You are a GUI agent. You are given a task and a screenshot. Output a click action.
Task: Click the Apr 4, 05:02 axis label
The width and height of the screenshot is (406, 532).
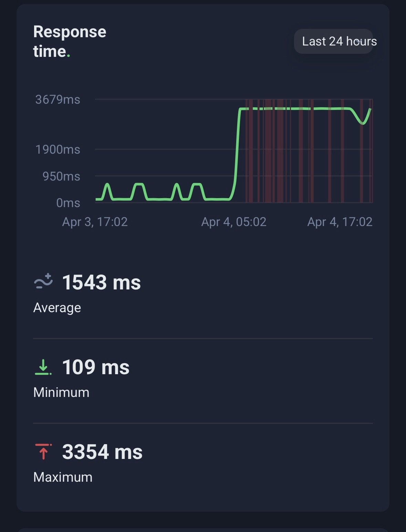point(233,222)
